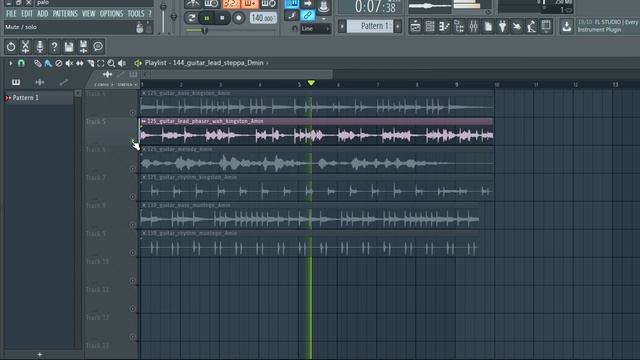Open the OPTIONS menu

[x=111, y=14]
